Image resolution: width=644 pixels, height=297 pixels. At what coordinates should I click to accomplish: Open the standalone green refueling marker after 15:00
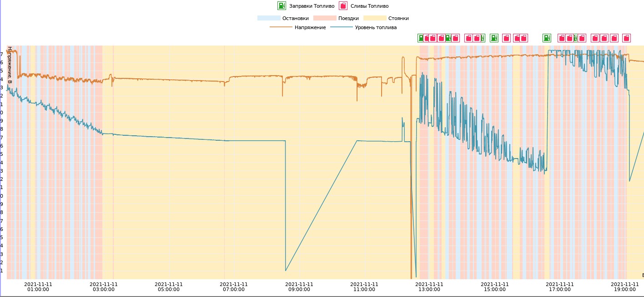click(494, 38)
